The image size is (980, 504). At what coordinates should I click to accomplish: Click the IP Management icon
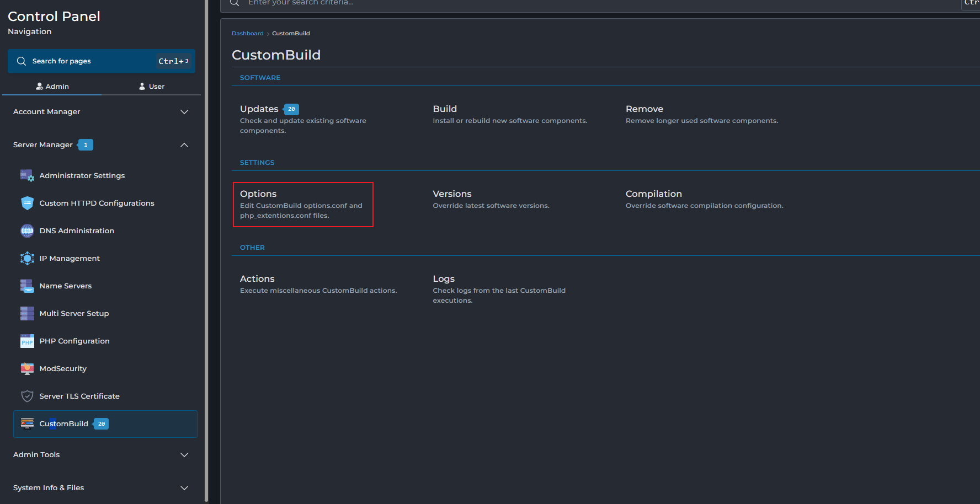pos(27,258)
